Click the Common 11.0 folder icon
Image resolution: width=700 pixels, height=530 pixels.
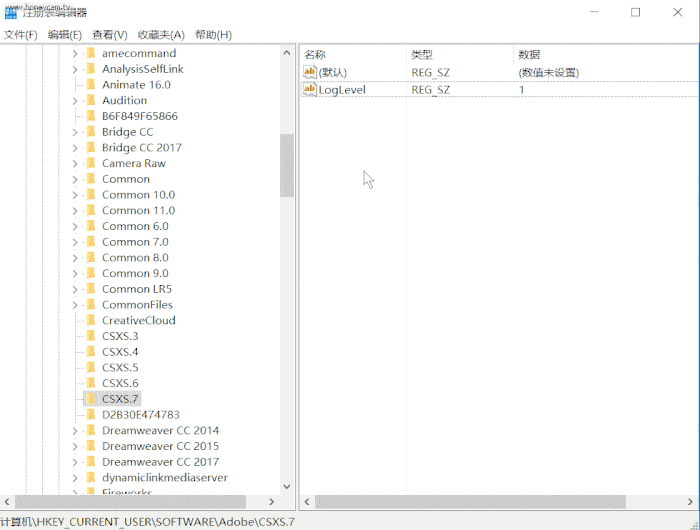tap(91, 210)
